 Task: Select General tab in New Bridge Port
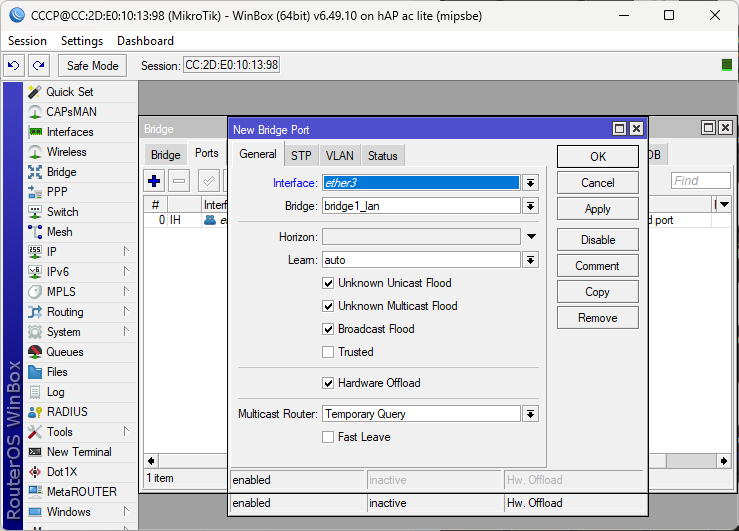[x=258, y=155]
